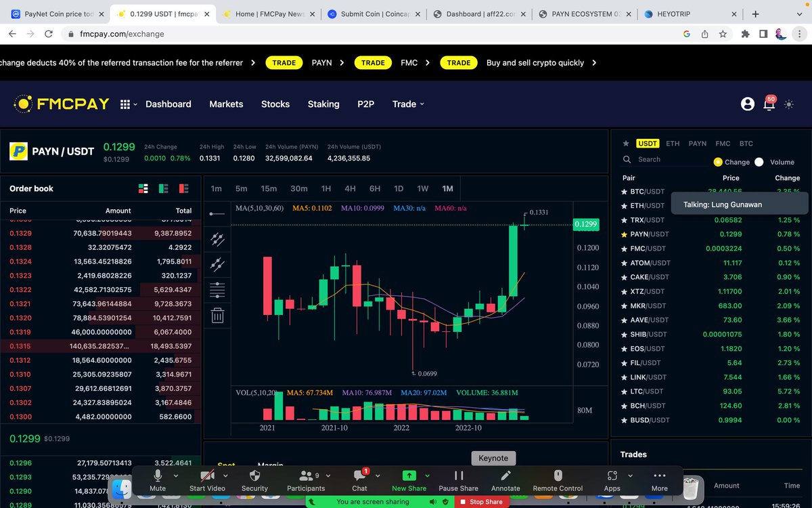Select the horizontal line drawing tool
Image resolution: width=812 pixels, height=508 pixels.
click(217, 214)
